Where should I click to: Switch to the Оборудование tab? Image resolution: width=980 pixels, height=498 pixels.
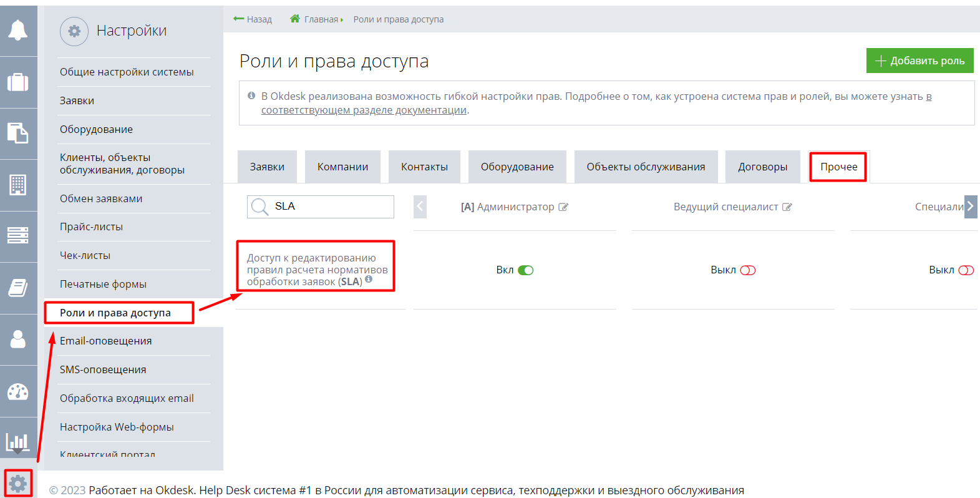pos(517,167)
